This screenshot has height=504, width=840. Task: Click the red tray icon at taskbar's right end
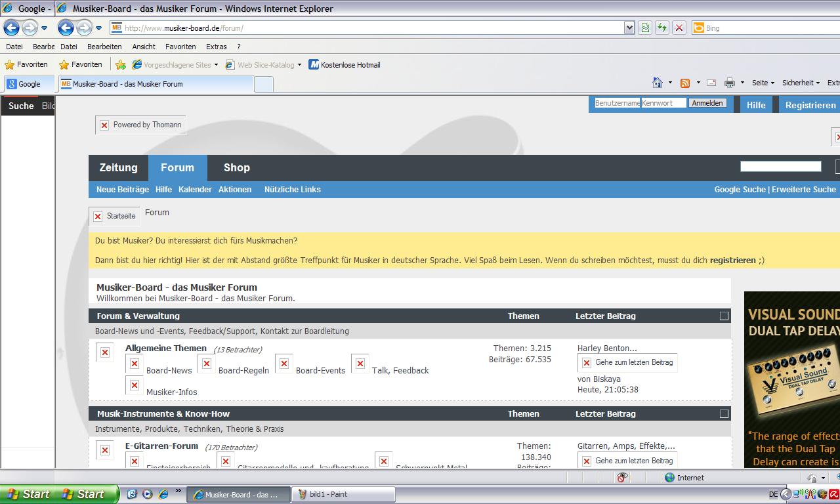pos(834,494)
